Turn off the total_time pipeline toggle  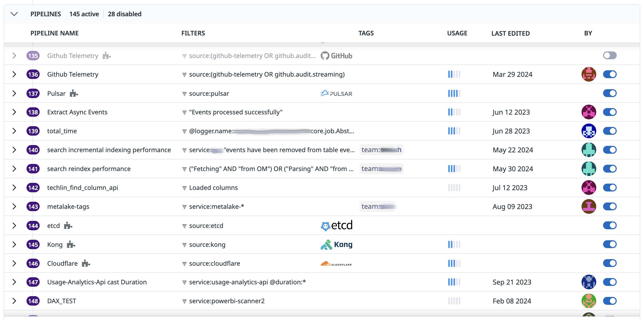pos(610,131)
